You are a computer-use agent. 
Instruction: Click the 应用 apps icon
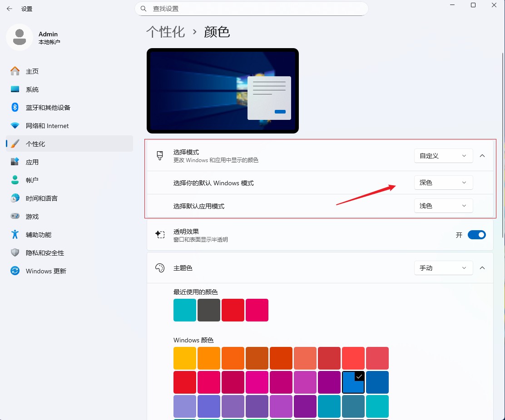pos(15,162)
